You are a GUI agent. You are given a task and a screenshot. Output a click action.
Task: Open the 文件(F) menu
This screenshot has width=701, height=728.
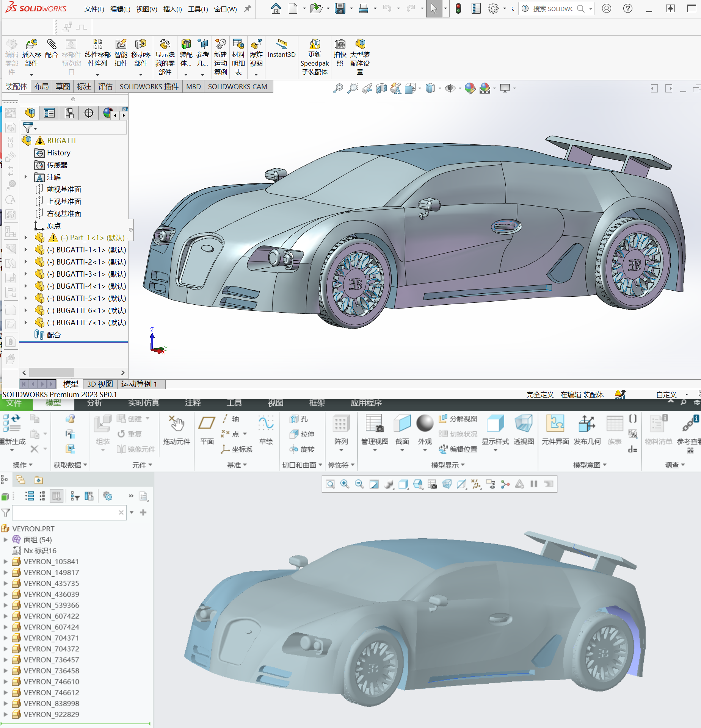pos(94,9)
